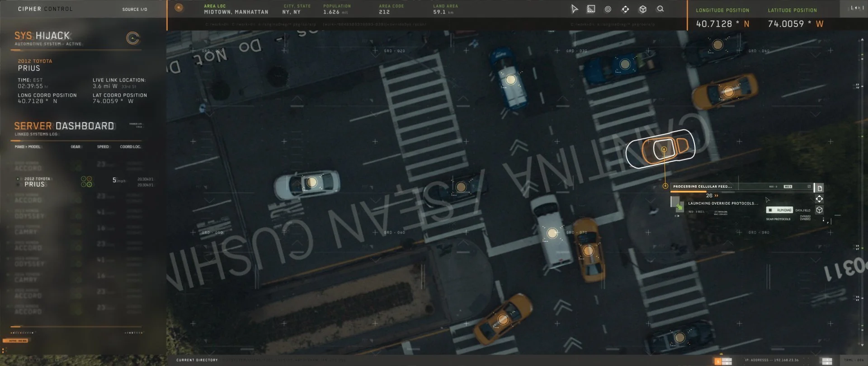Click the IP ADDRESS 192.168.23.36 entry

point(771,360)
